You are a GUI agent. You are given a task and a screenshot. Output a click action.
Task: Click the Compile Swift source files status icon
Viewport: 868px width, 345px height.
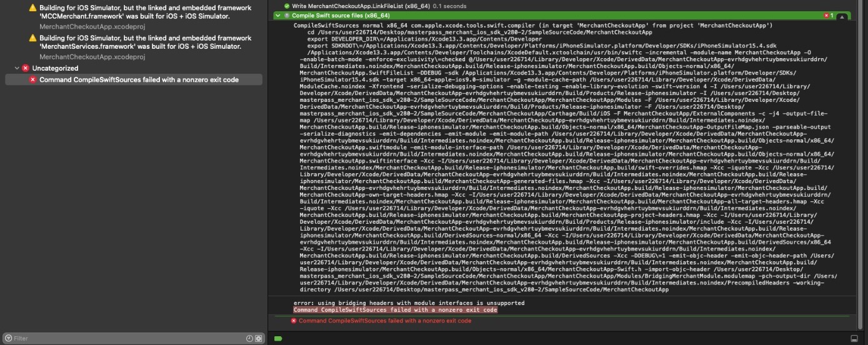click(286, 15)
